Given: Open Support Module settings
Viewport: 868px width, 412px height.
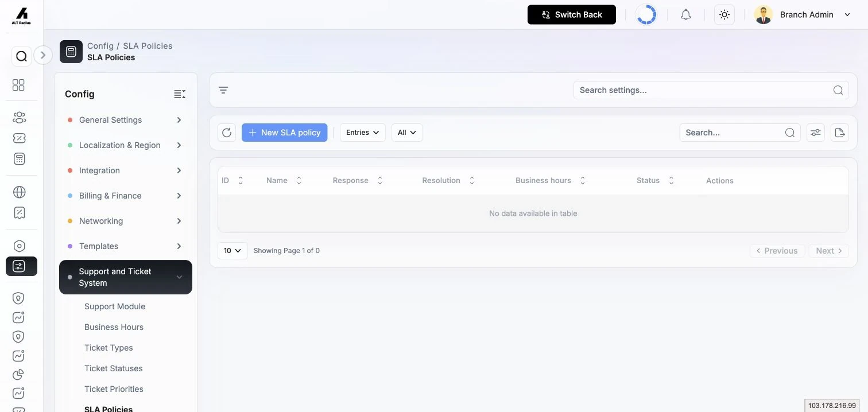Looking at the screenshot, I should point(115,306).
